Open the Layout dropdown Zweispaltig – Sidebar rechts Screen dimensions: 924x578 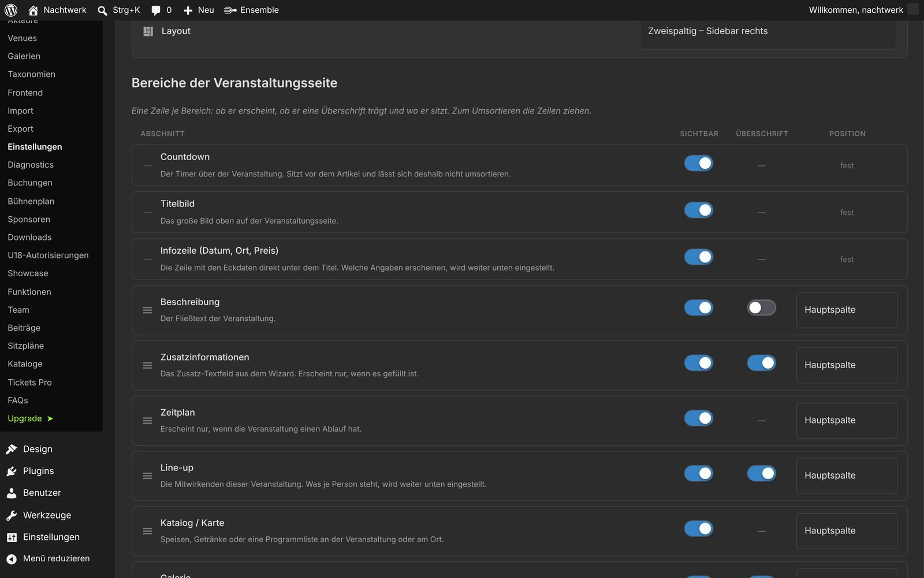[x=767, y=31]
